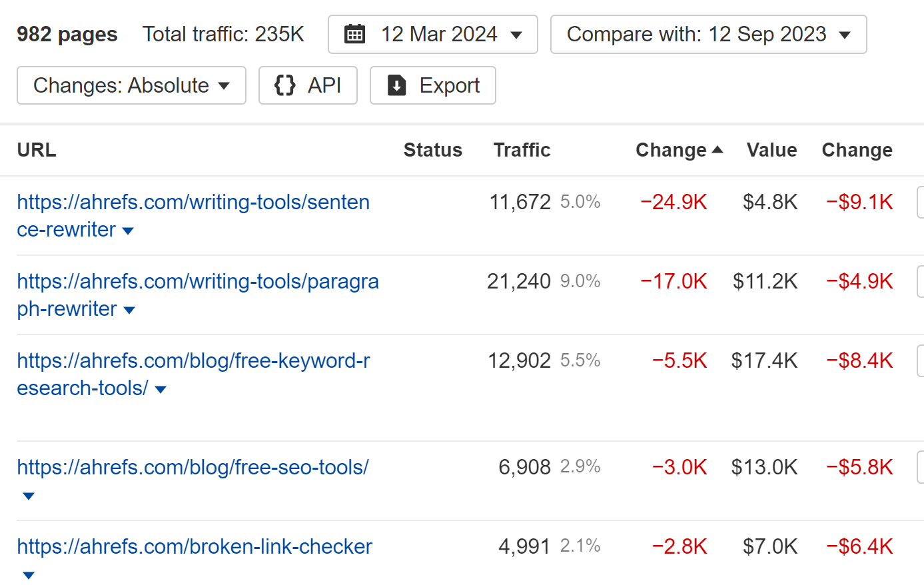Click the sort arrow next to Change header

719,149
